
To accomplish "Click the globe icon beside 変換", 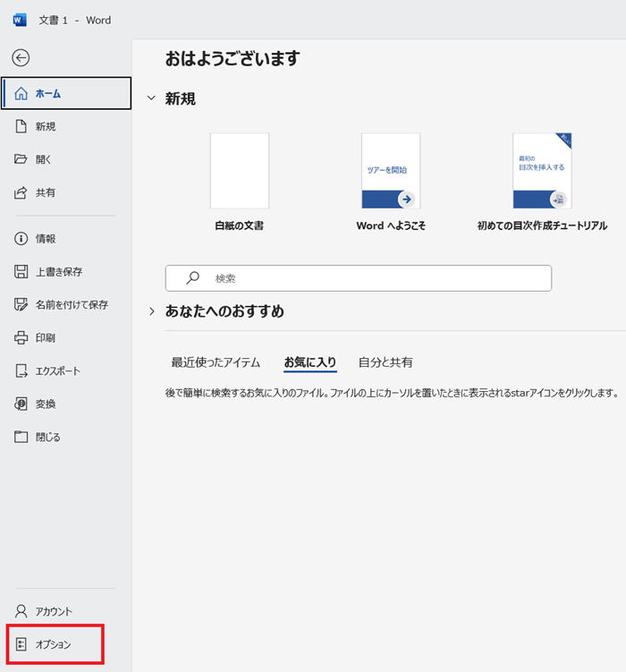I will point(21,404).
